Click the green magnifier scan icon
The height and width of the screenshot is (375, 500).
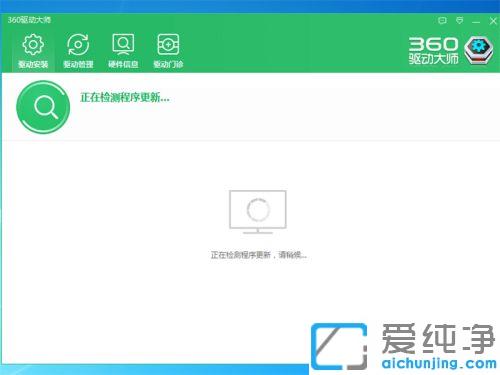pos(43,107)
